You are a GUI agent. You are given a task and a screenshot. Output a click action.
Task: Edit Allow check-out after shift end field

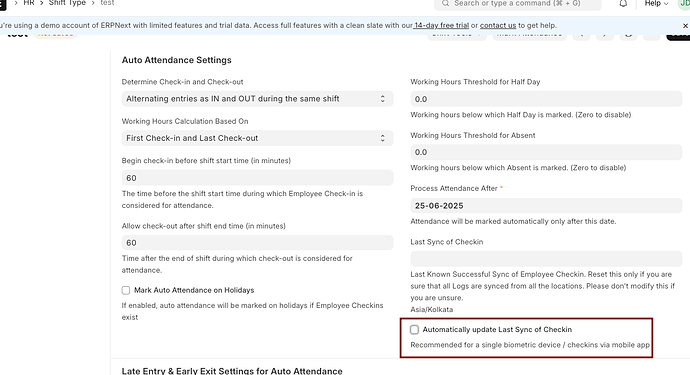point(257,243)
